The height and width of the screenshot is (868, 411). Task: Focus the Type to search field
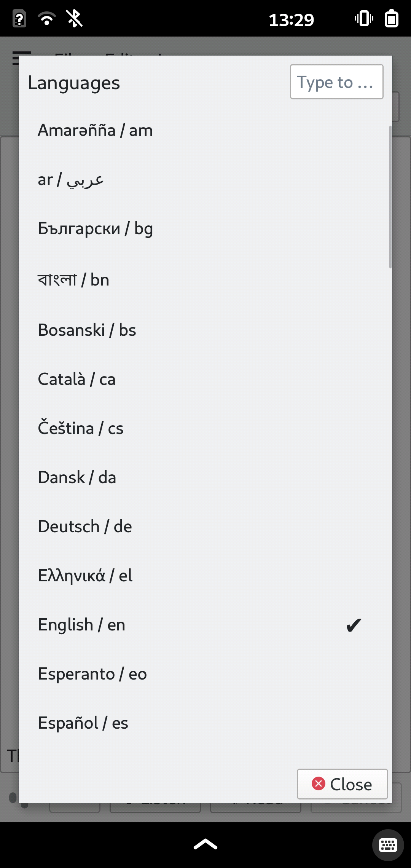[x=336, y=82]
